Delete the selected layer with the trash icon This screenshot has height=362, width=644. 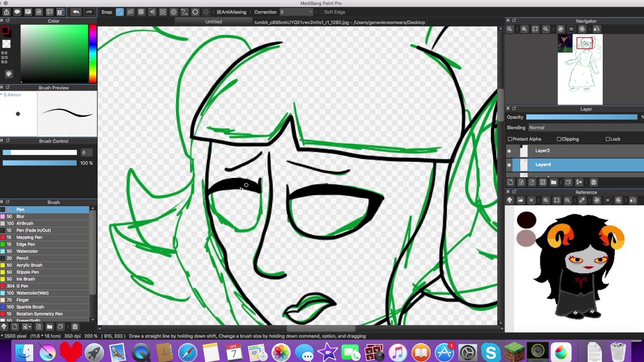pyautogui.click(x=593, y=182)
